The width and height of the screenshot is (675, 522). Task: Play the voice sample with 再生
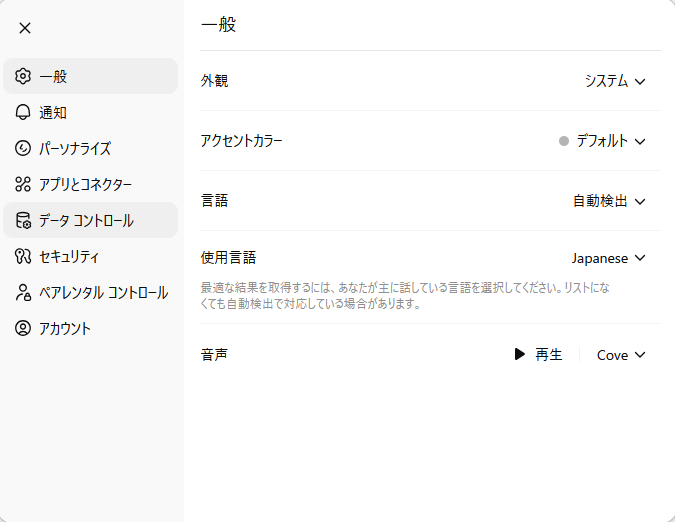coord(538,355)
